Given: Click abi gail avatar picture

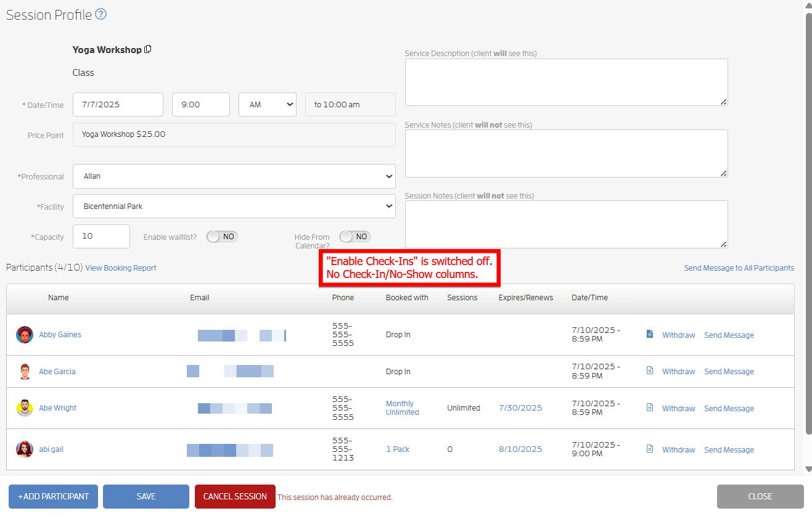Looking at the screenshot, I should point(25,449).
